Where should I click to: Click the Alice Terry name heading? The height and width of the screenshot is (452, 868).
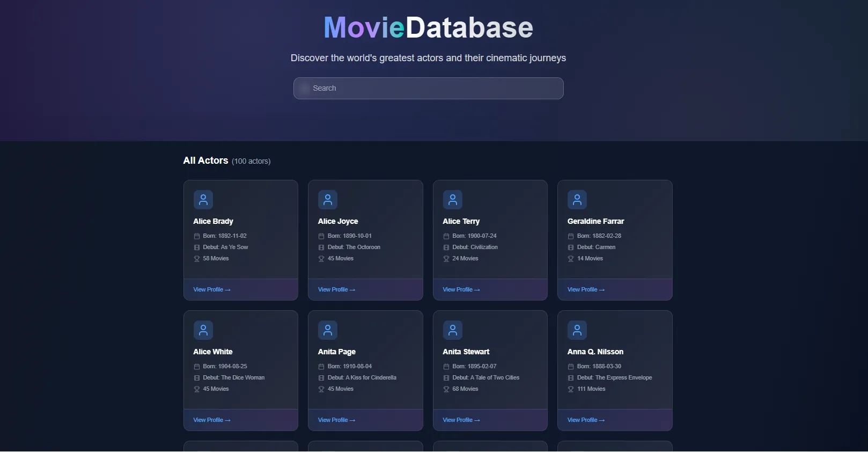tap(461, 221)
